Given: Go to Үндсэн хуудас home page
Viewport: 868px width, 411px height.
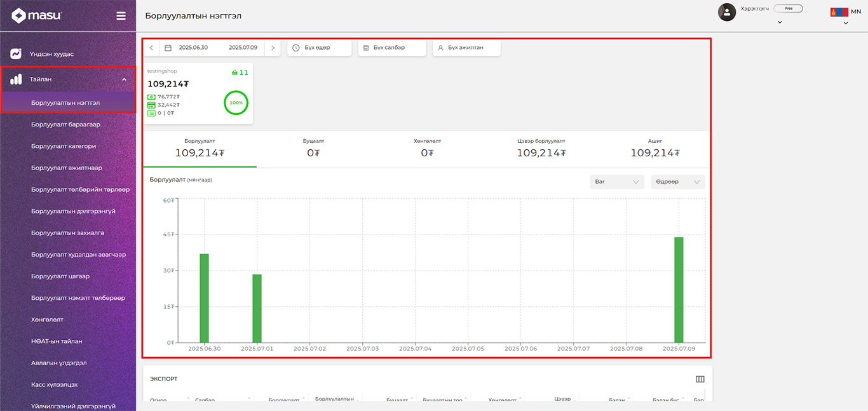Looking at the screenshot, I should [51, 54].
